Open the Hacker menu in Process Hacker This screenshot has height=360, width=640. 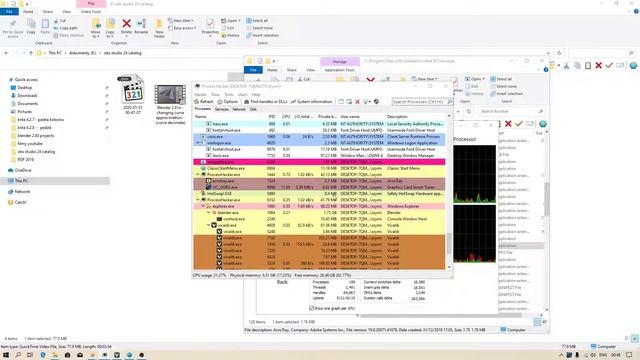click(200, 95)
